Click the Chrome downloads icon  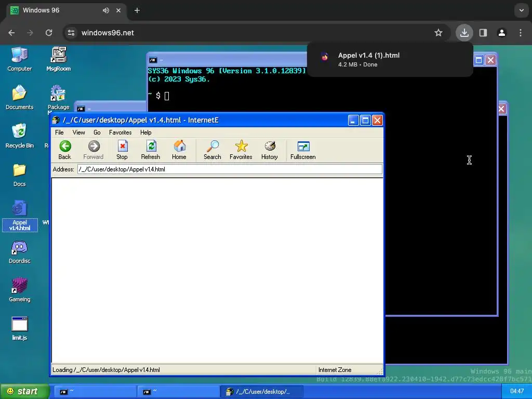click(464, 33)
